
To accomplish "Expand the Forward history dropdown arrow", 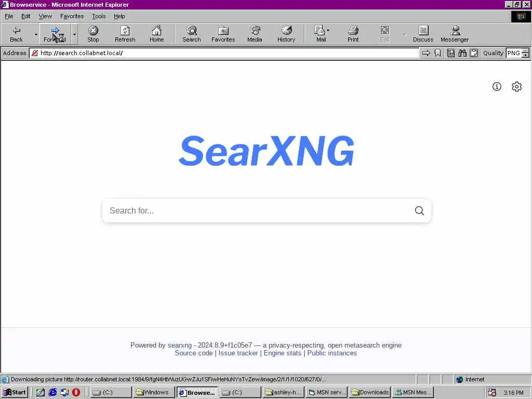I will [74, 34].
